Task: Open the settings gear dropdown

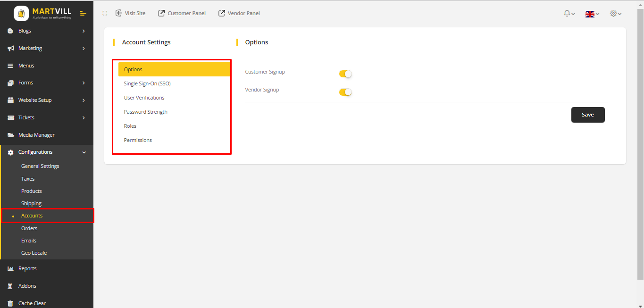Action: coord(615,14)
